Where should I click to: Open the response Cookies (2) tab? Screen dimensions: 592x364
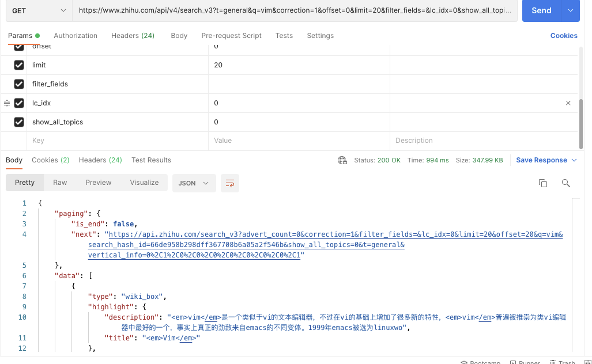tap(51, 160)
